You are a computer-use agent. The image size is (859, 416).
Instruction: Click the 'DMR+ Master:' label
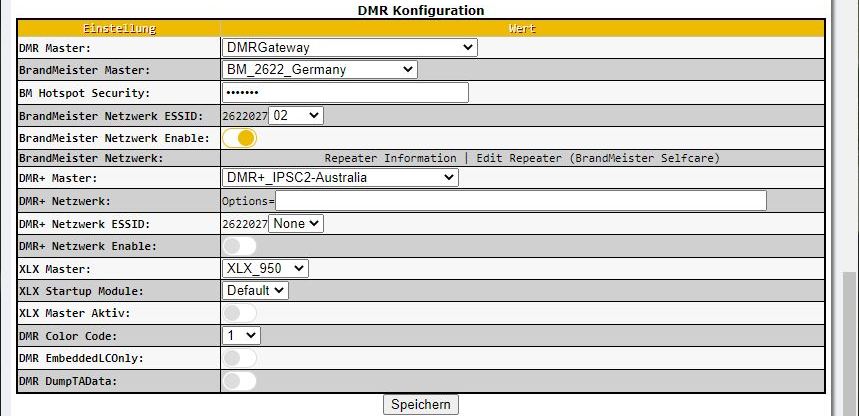58,178
